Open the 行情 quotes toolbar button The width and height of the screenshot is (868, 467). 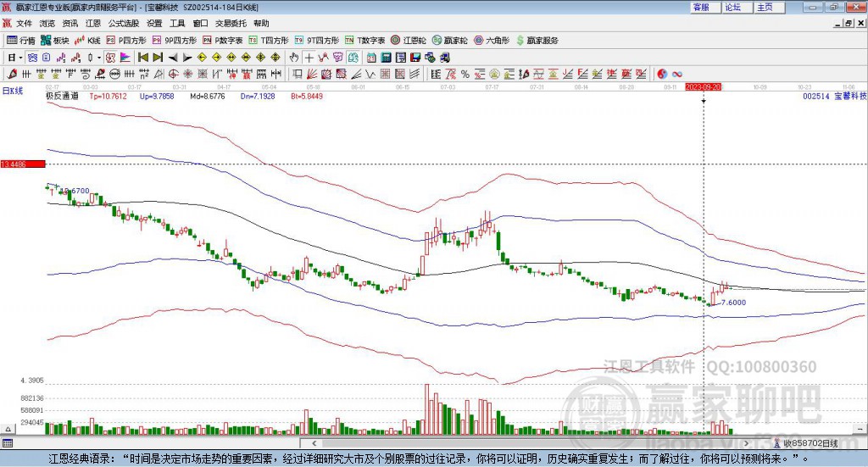click(21, 41)
